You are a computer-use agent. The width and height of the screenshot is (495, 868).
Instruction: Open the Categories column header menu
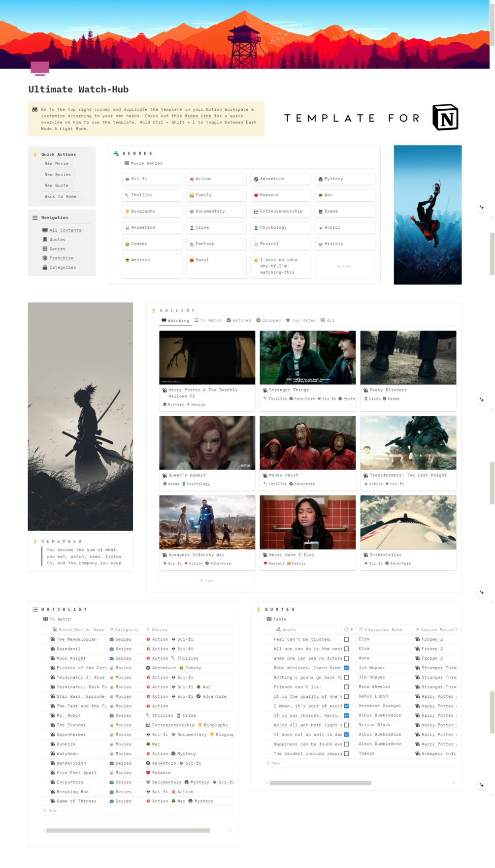[x=124, y=630]
